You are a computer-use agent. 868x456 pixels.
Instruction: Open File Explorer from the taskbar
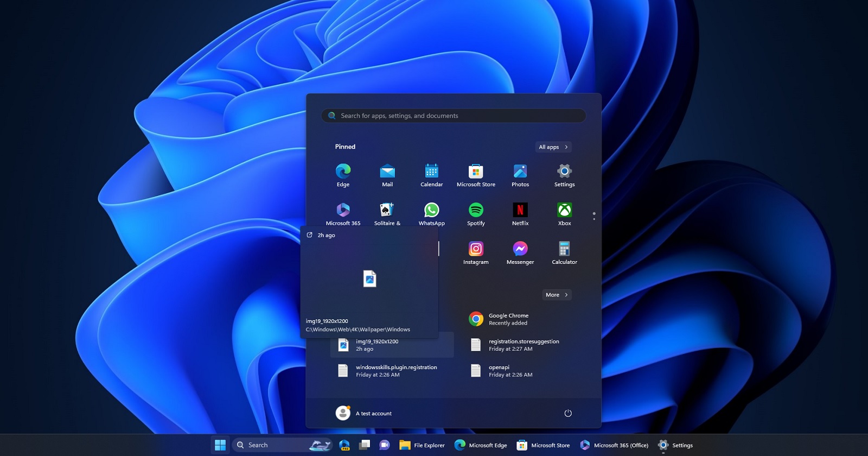[x=422, y=445]
